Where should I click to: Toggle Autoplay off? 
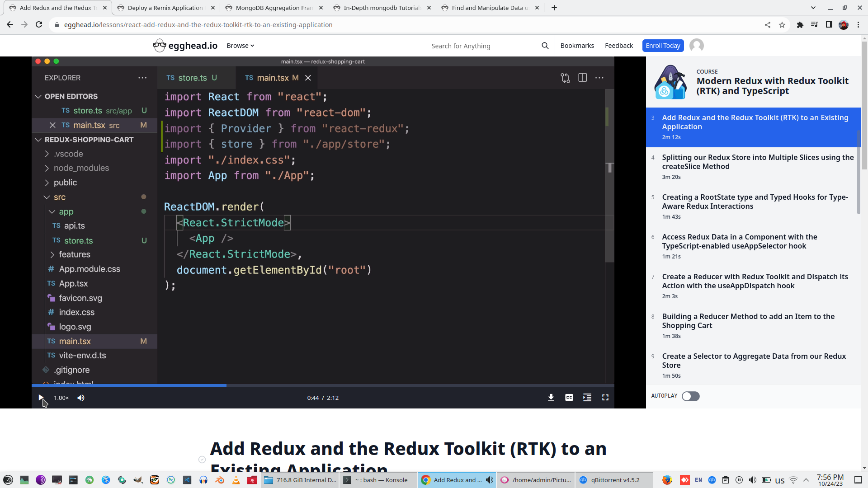pyautogui.click(x=690, y=396)
